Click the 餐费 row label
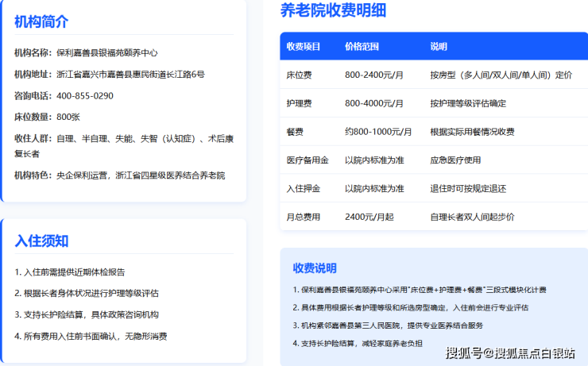 (295, 132)
